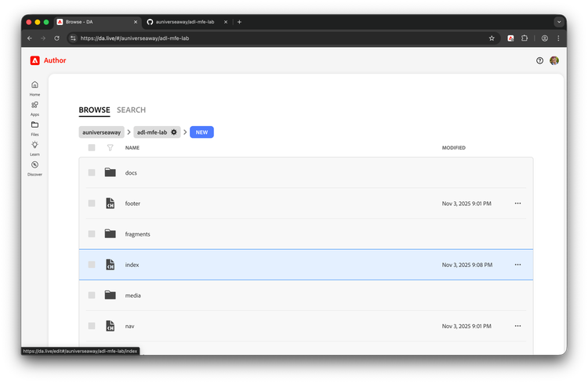Expand the three-dot menu for index
588x383 pixels.
517,265
